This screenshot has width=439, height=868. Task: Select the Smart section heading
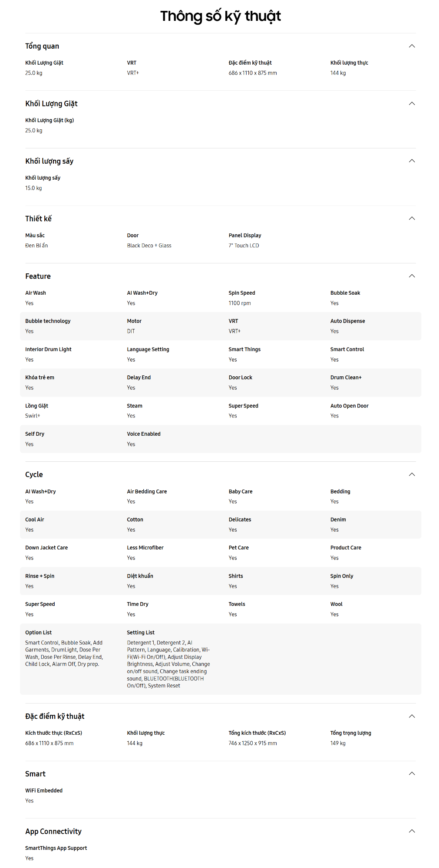pyautogui.click(x=35, y=774)
